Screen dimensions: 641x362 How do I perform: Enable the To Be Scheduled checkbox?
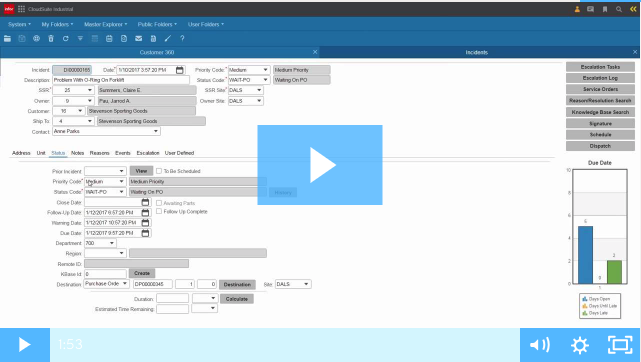click(159, 171)
